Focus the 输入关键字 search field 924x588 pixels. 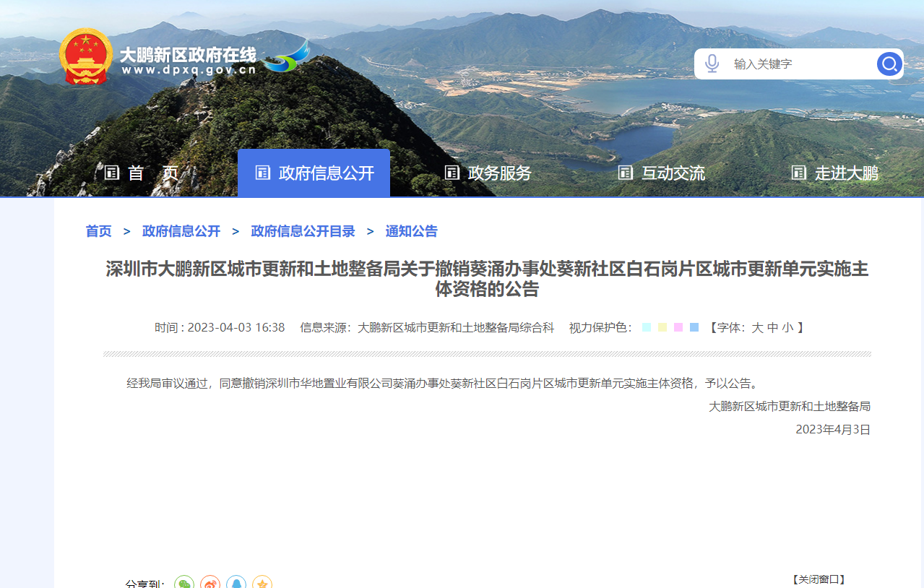click(x=798, y=64)
